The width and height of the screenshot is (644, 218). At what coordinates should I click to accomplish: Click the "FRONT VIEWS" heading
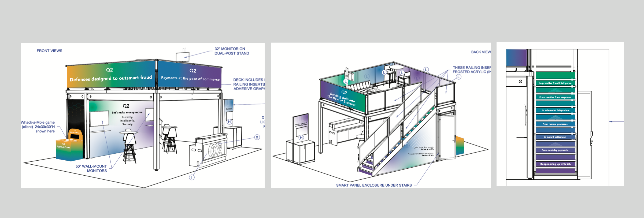click(49, 51)
